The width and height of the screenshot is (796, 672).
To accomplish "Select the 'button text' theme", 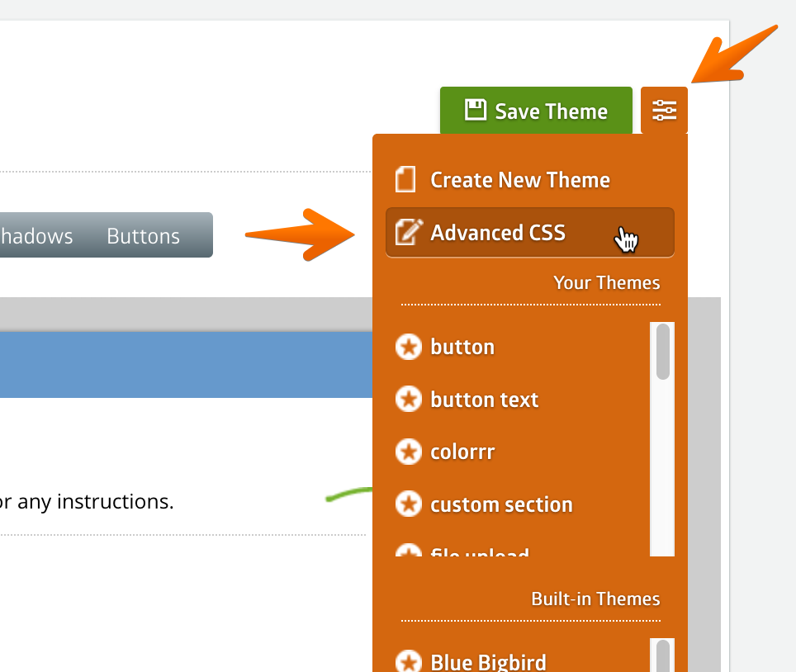I will [x=484, y=400].
